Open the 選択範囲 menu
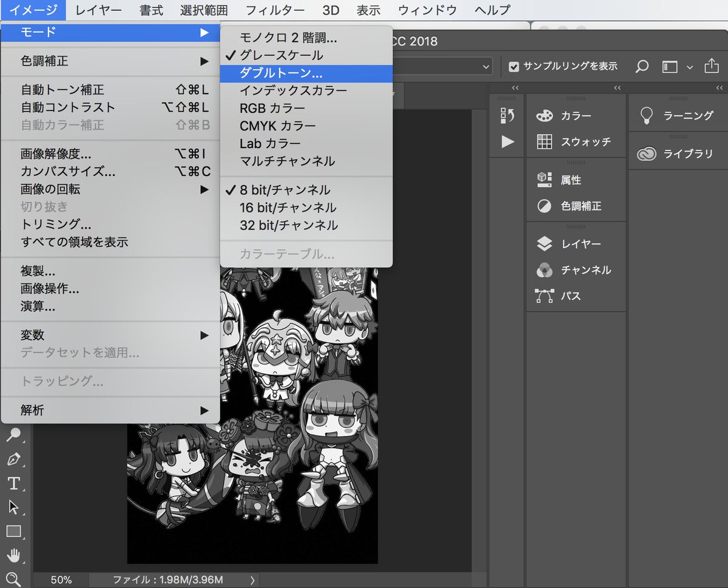 coord(204,10)
